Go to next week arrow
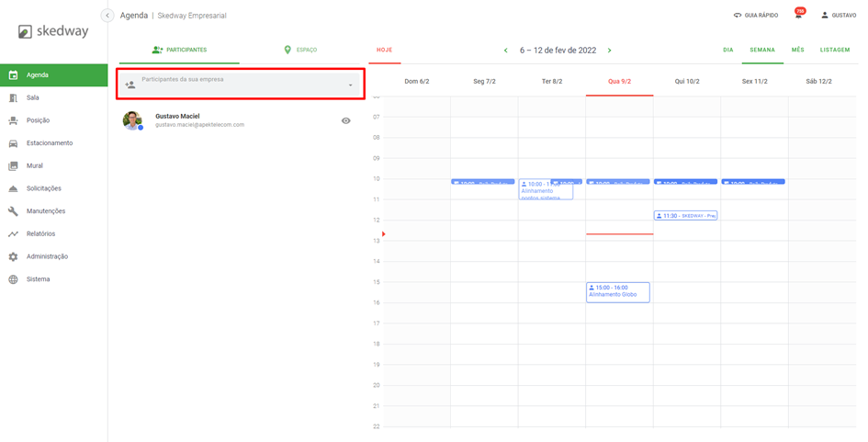Screen dimensions: 868x442 tap(609, 51)
